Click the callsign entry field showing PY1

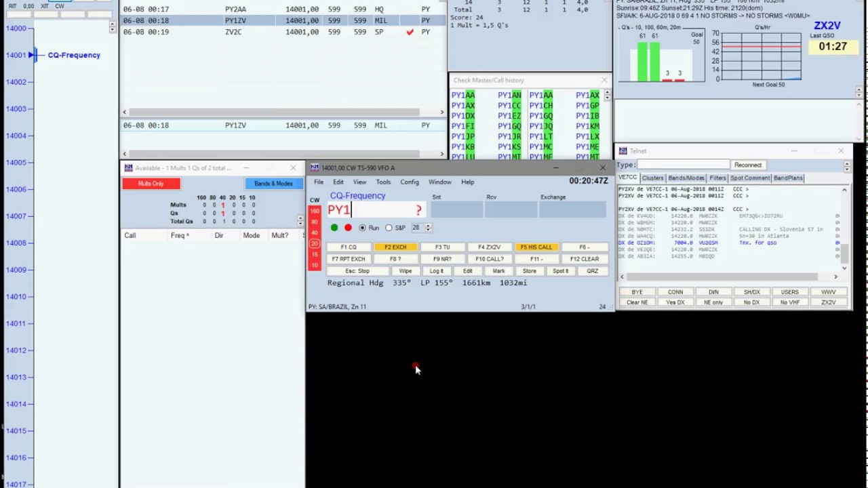[x=377, y=210]
